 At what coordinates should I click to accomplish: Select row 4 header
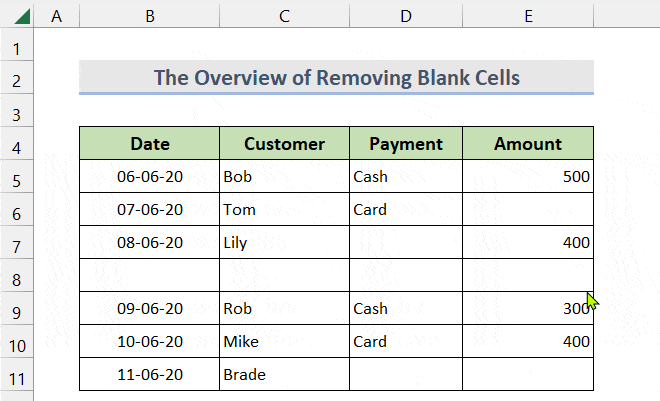tap(17, 144)
